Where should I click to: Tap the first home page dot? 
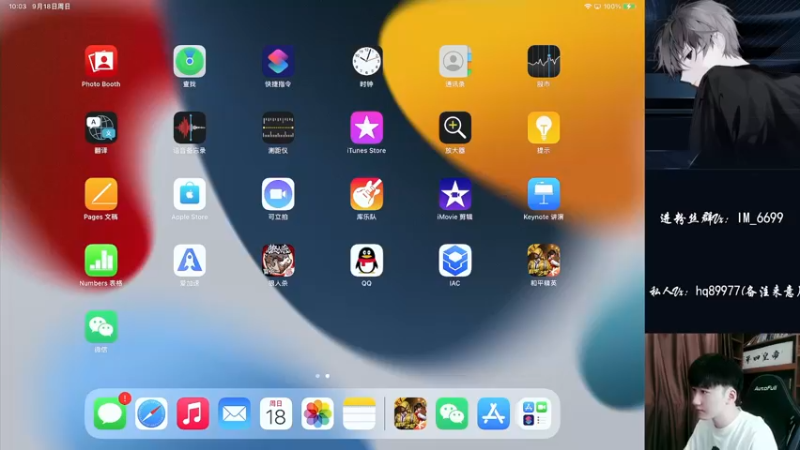tap(317, 376)
